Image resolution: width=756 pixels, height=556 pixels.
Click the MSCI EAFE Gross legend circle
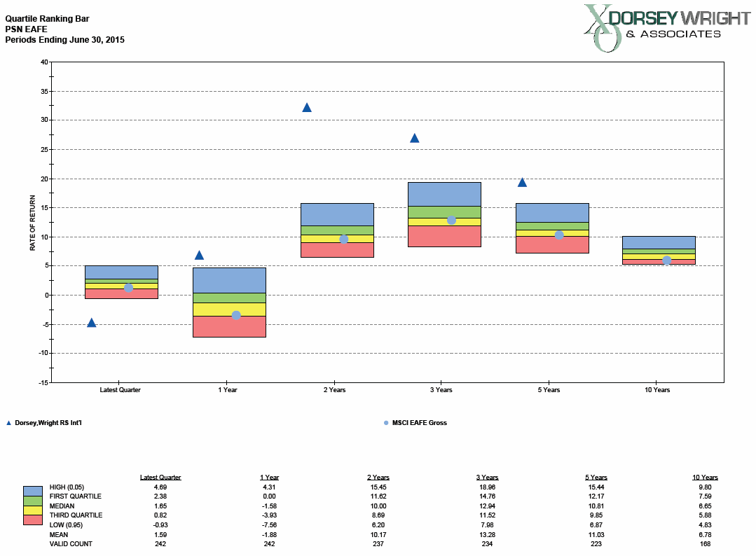click(x=385, y=423)
